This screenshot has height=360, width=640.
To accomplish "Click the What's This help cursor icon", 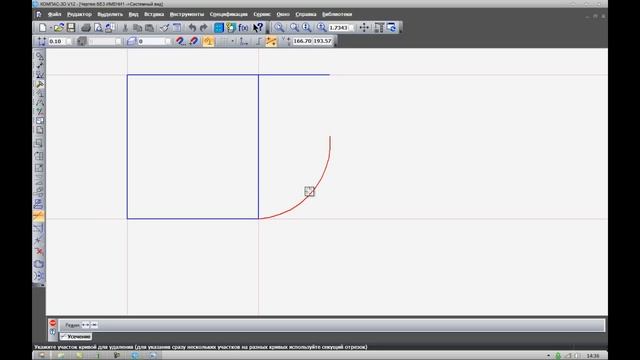I will (x=258, y=28).
